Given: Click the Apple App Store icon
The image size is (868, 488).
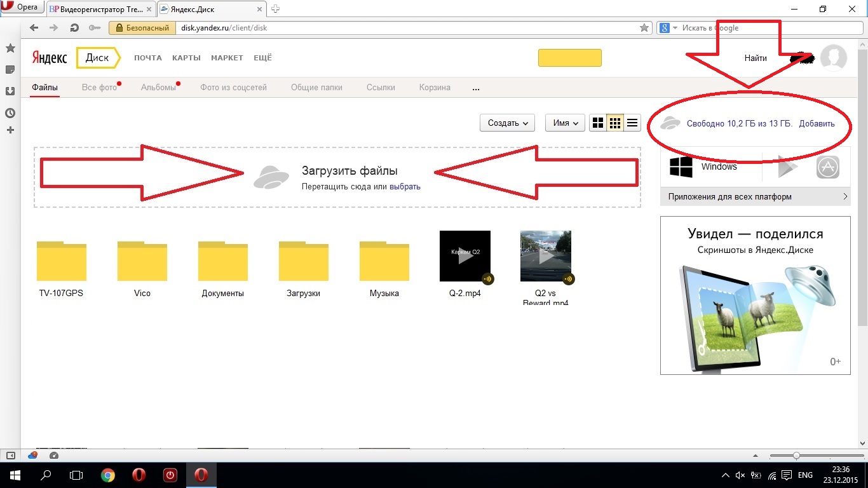Looking at the screenshot, I should click(828, 167).
